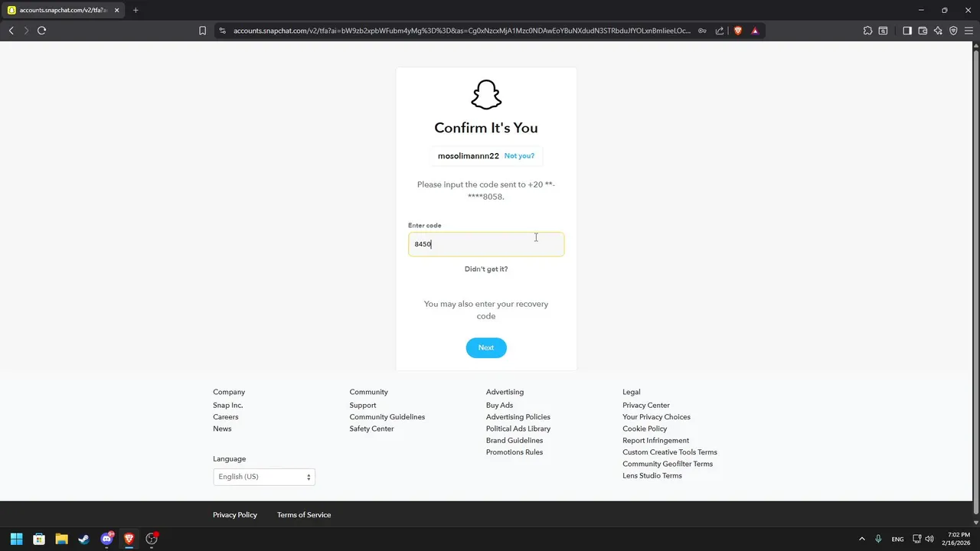980x551 pixels.
Task: Open OBS Studio from the taskbar
Action: click(x=152, y=539)
